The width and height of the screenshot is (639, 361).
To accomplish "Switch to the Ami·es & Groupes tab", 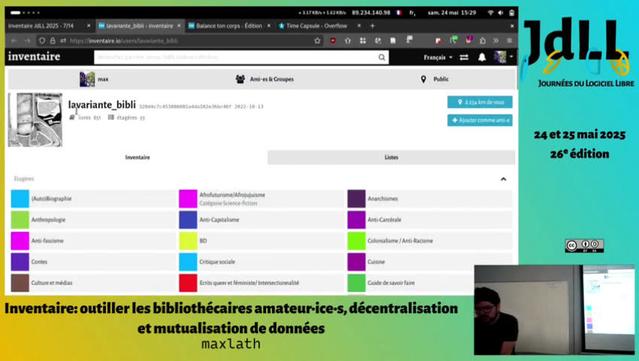I will [x=264, y=79].
